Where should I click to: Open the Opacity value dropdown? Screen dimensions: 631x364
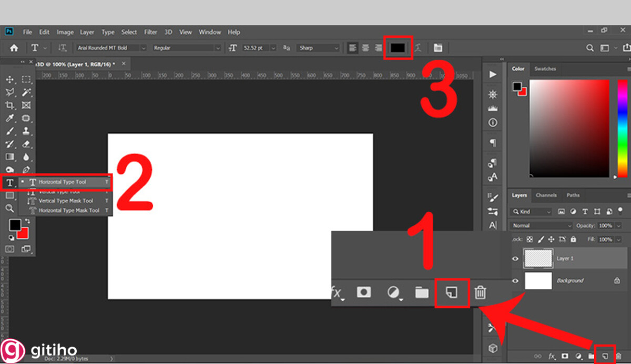(x=618, y=225)
